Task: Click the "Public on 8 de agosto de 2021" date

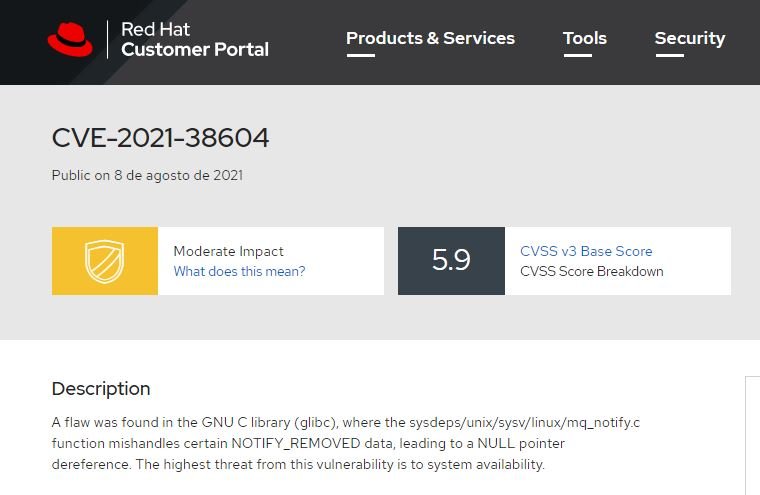Action: (147, 176)
